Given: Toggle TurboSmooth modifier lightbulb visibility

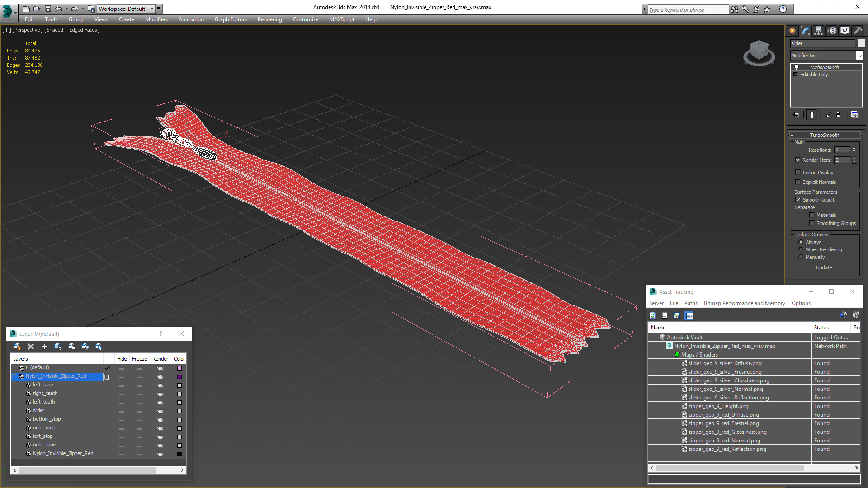Looking at the screenshot, I should (797, 67).
